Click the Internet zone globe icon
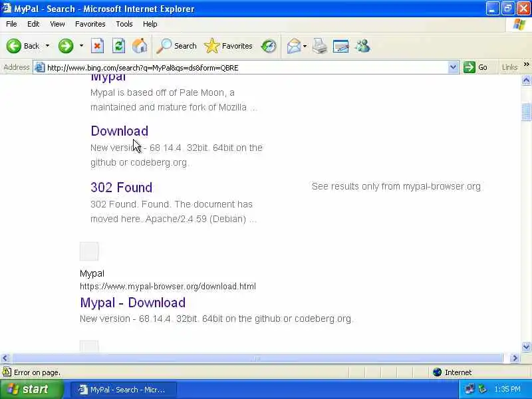The height and width of the screenshot is (399, 532). (438, 372)
